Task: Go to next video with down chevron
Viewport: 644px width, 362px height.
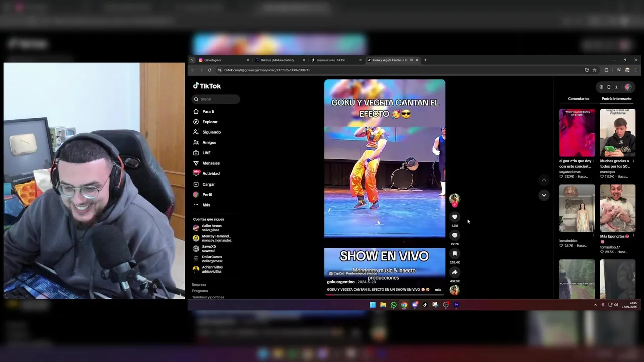Action: click(x=544, y=195)
